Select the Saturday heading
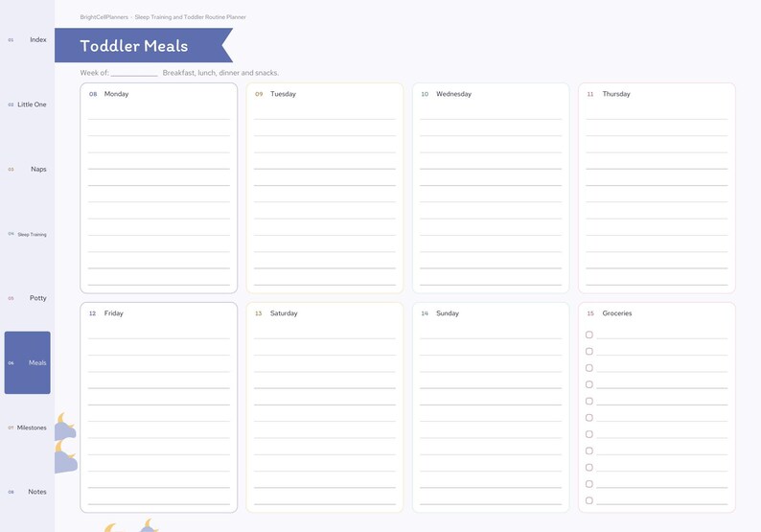 coord(284,313)
